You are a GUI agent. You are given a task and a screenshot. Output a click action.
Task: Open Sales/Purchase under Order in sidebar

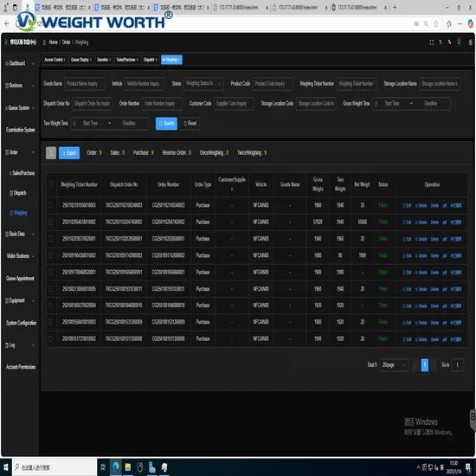(x=23, y=173)
